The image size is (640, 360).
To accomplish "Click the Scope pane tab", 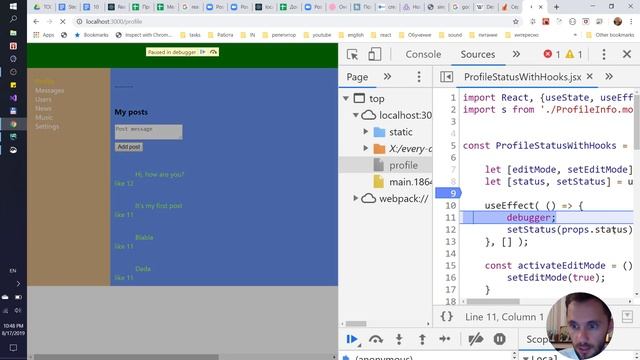I will point(536,339).
